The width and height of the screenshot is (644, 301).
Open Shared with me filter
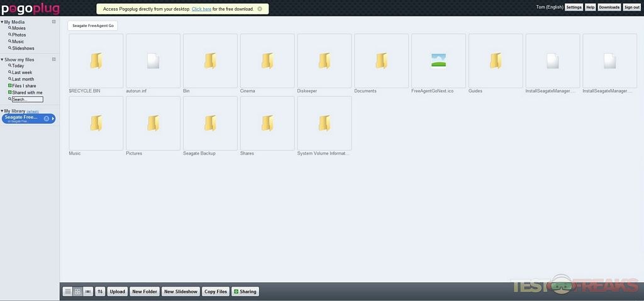pos(26,92)
